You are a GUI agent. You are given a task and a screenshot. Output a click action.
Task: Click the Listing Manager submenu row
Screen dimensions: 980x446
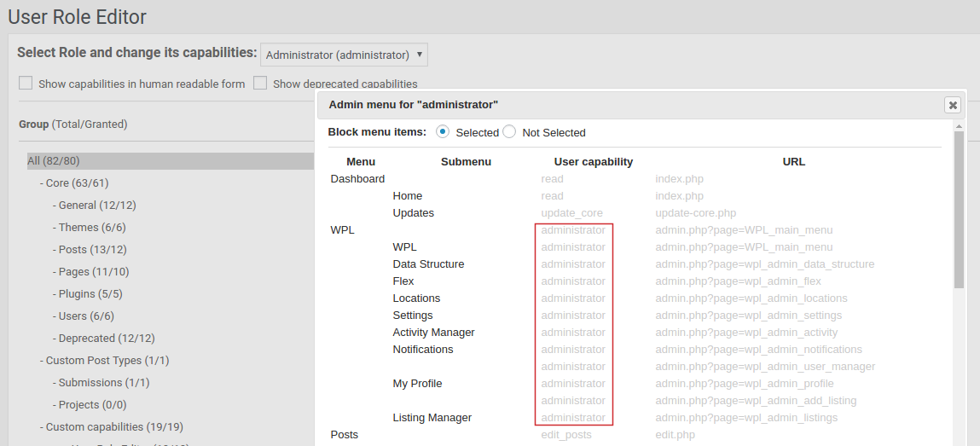432,417
